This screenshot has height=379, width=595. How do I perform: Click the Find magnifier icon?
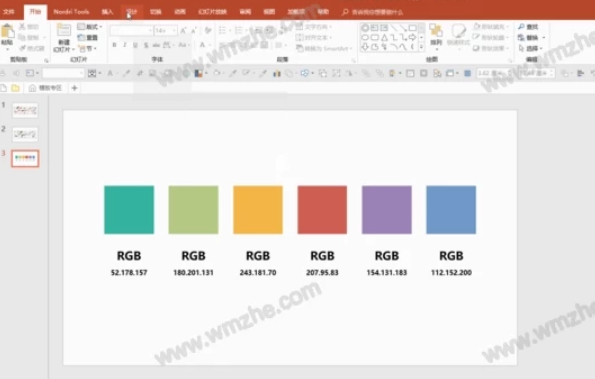[x=521, y=27]
